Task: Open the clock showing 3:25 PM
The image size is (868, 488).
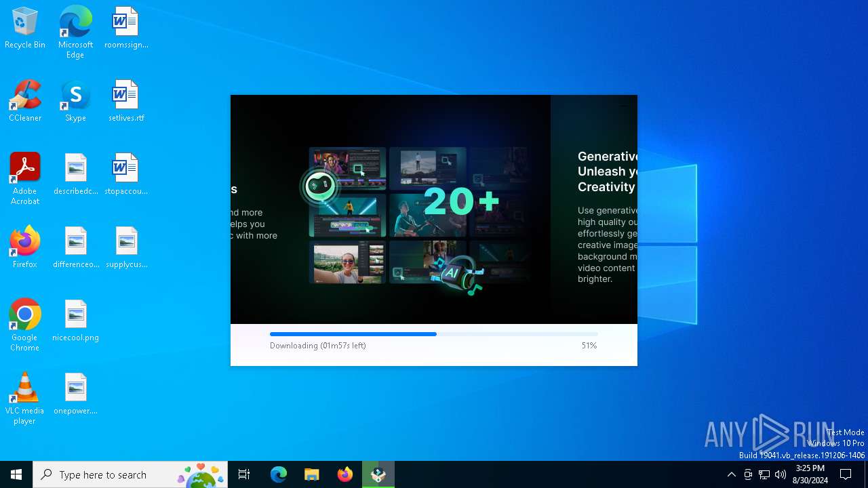Action: (810, 474)
